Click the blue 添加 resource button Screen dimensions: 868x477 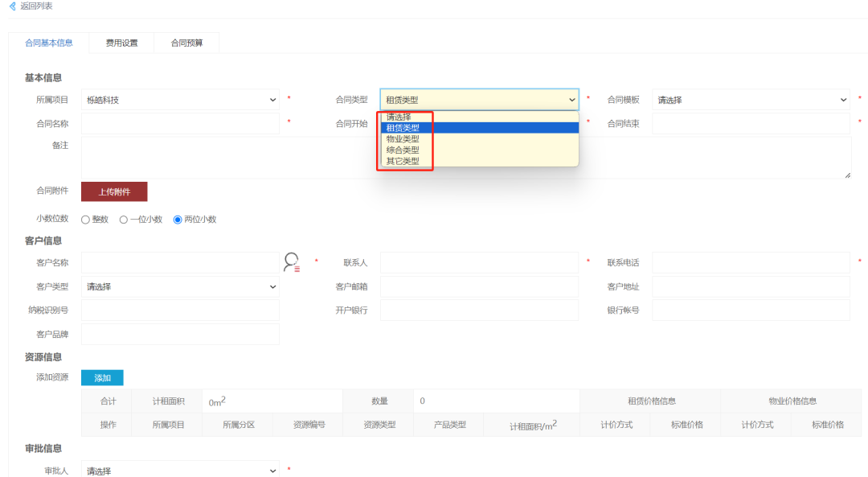[102, 378]
